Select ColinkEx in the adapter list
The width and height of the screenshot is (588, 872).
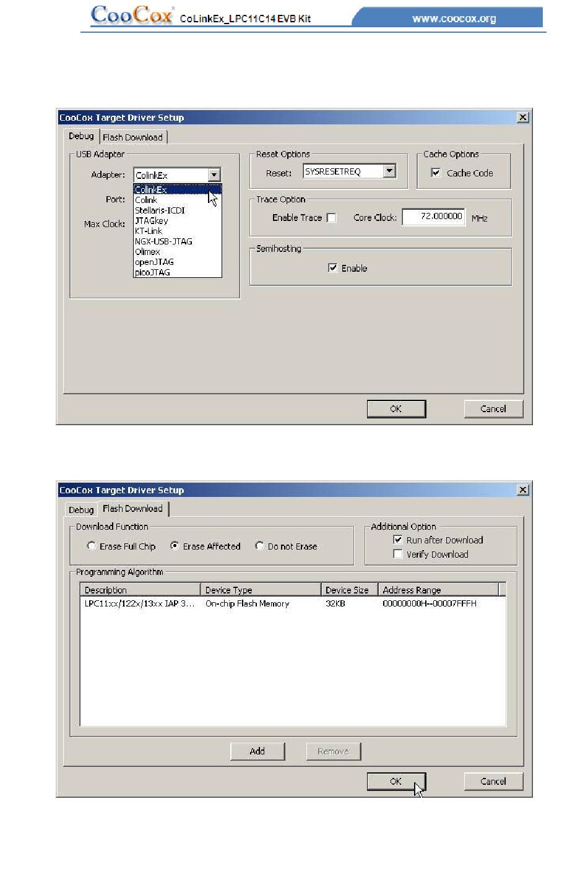[x=178, y=189]
